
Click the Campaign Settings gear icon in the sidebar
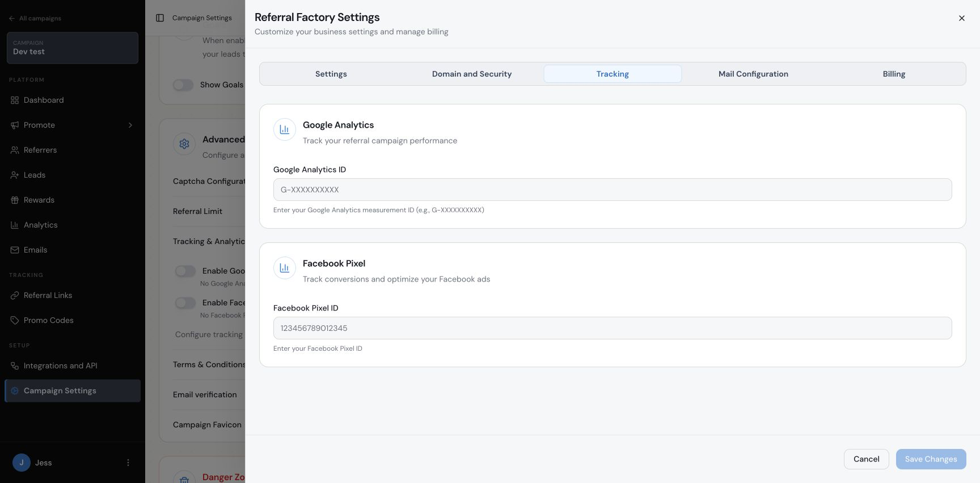click(x=15, y=390)
